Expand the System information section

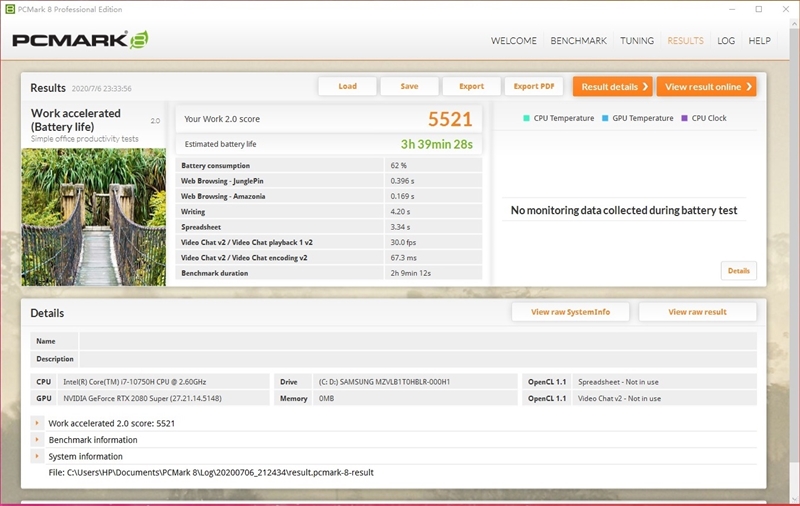(x=38, y=456)
